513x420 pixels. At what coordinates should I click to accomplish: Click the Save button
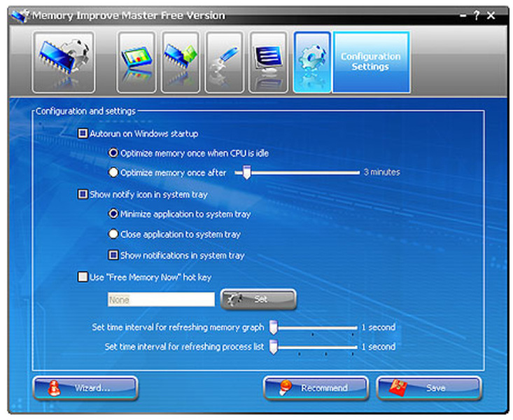(x=429, y=388)
